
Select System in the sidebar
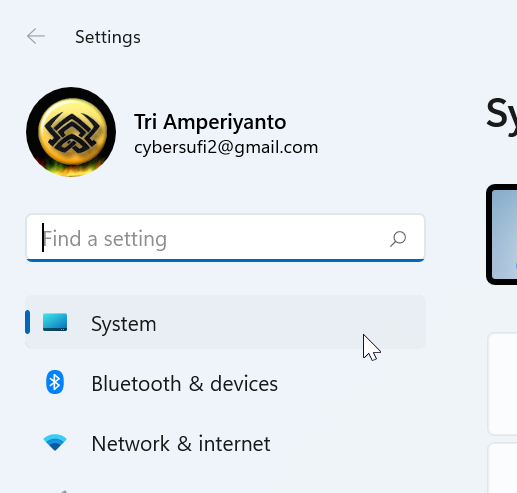(x=225, y=322)
